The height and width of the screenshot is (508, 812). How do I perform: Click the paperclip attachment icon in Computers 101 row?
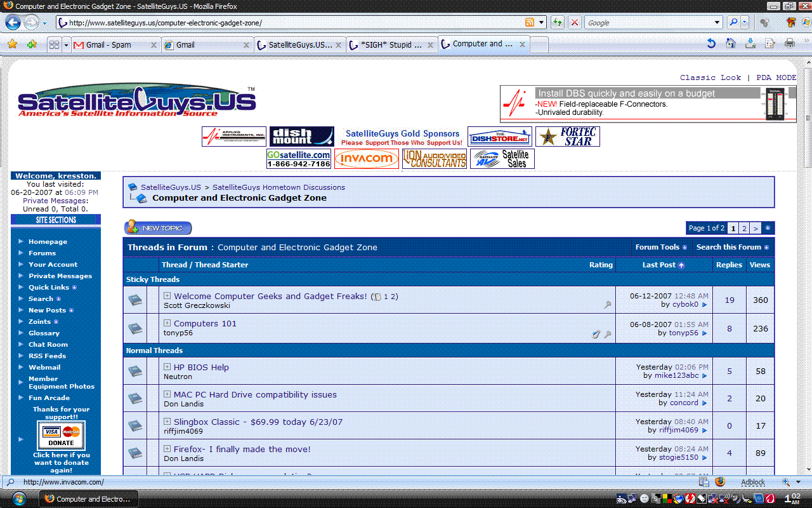click(x=596, y=334)
